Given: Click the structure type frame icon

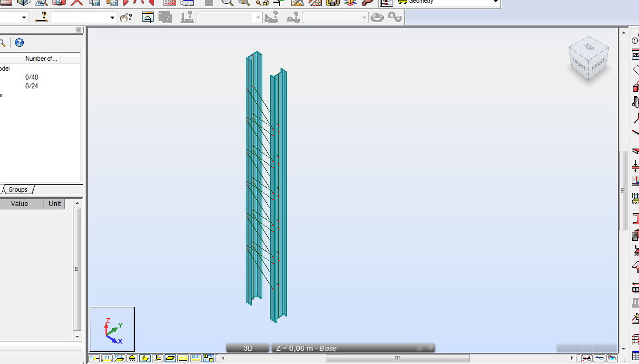Looking at the screenshot, I should point(147,17).
